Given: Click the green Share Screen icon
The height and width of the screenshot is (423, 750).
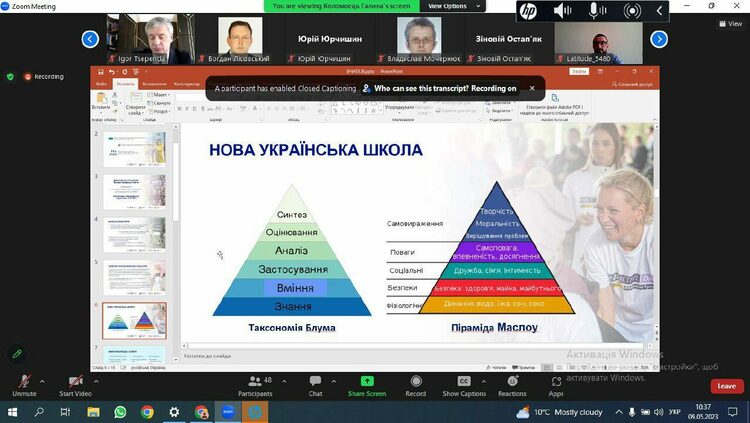Looking at the screenshot, I should (x=367, y=382).
